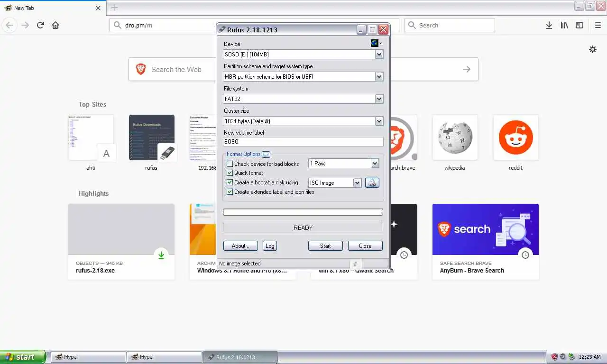Click the disc icon to select ISO image
This screenshot has width=607, height=364.
point(372,182)
